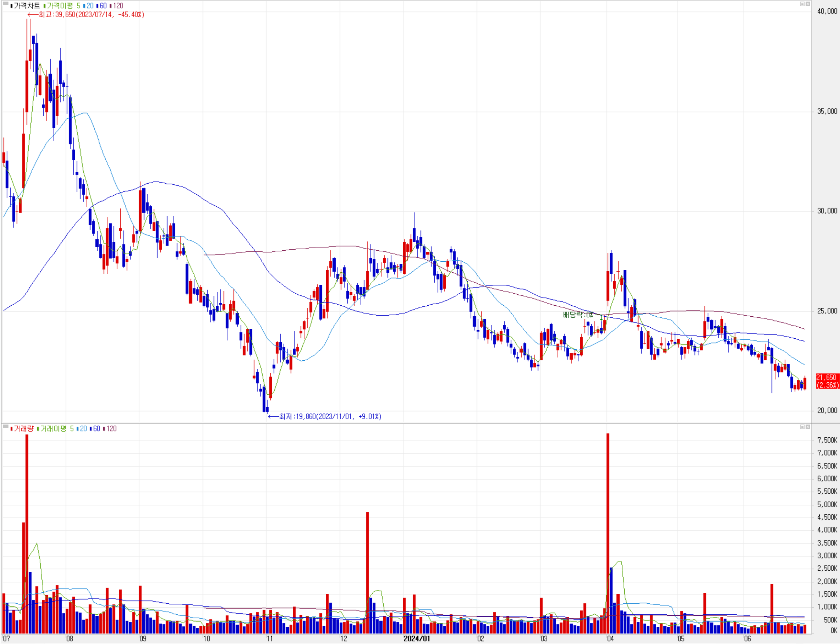Click the 거래량 legend label
The image size is (840, 644).
[x=23, y=428]
